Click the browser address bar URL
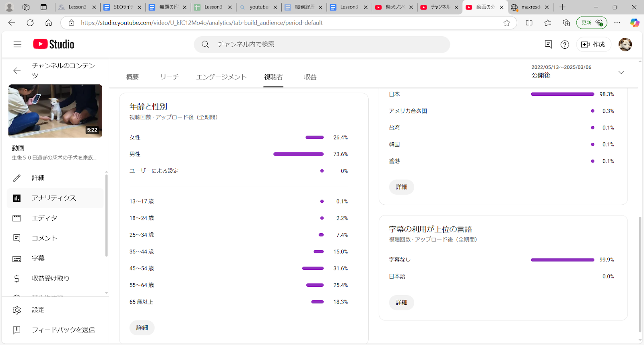644x345 pixels. point(202,23)
